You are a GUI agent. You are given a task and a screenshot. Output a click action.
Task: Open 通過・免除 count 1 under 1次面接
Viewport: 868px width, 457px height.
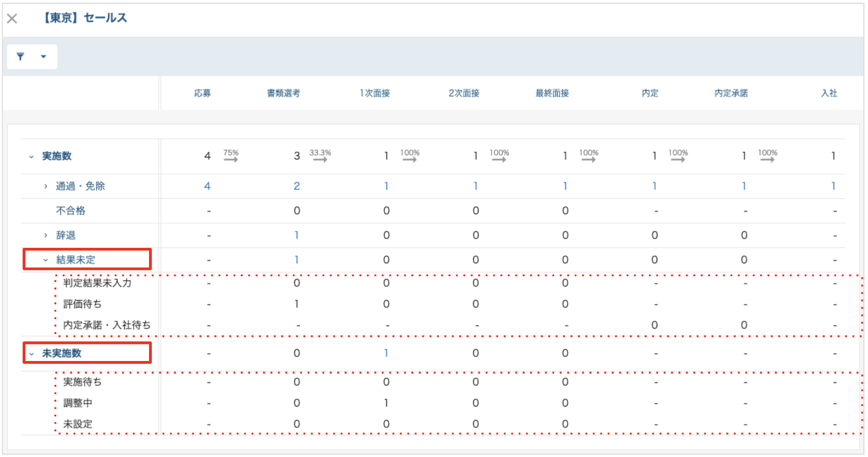(386, 186)
